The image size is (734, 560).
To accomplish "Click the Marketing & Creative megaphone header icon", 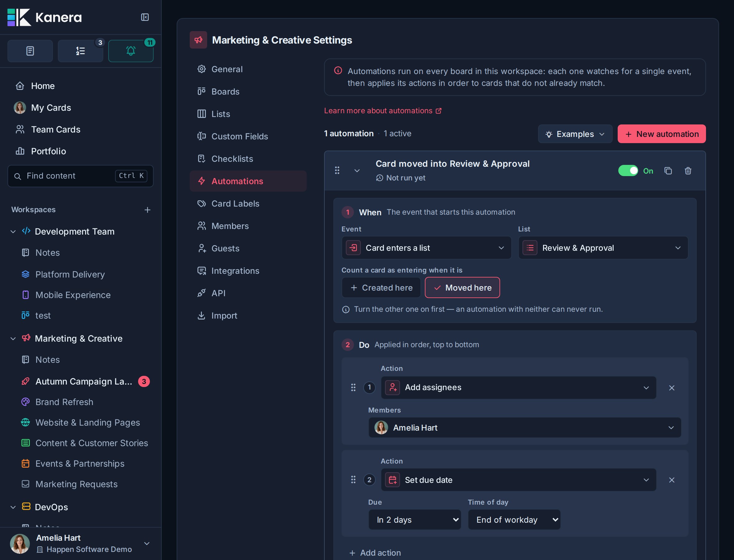I will [198, 40].
